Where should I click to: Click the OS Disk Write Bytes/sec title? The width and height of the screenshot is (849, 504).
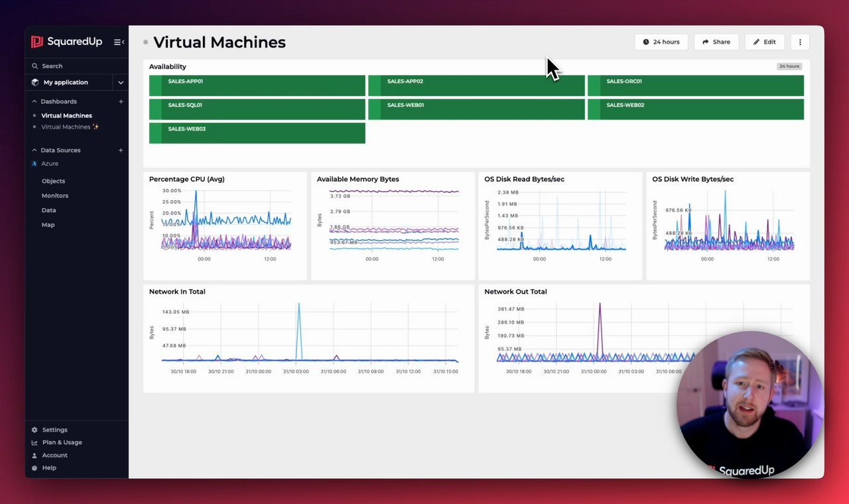coord(693,179)
